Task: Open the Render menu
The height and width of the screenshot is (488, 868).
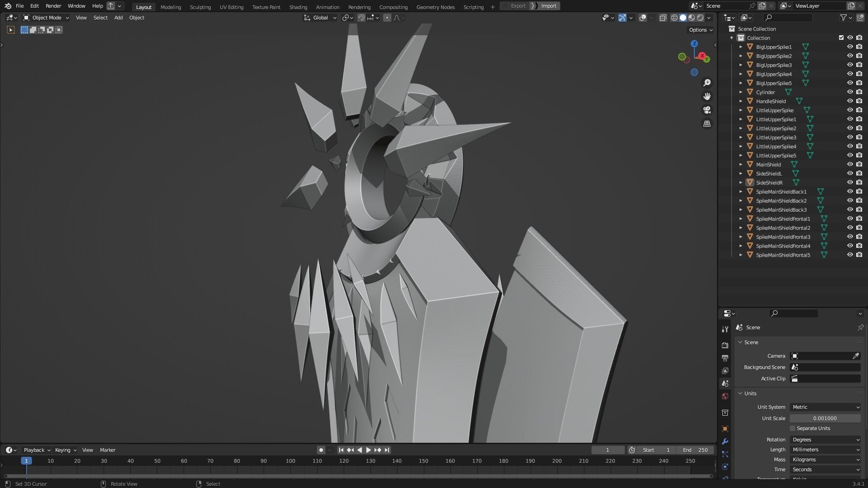Action: coord(53,6)
